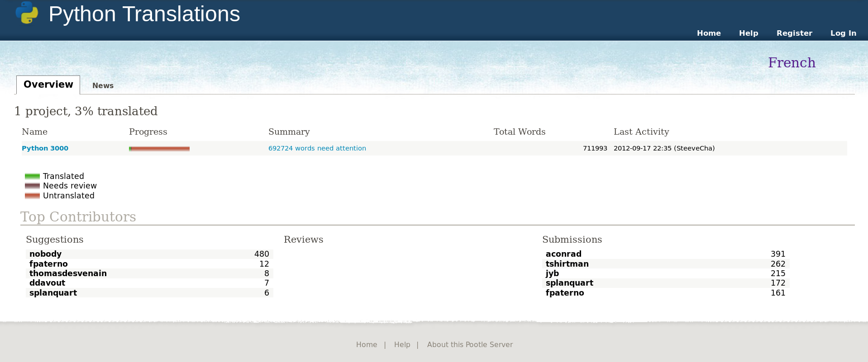This screenshot has height=362, width=868.
Task: Select 'splanquart' in the Submissions list
Action: click(x=569, y=283)
